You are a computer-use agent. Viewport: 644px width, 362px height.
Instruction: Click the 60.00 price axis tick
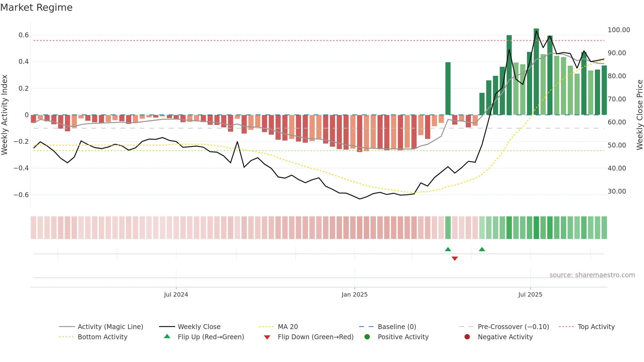617,122
